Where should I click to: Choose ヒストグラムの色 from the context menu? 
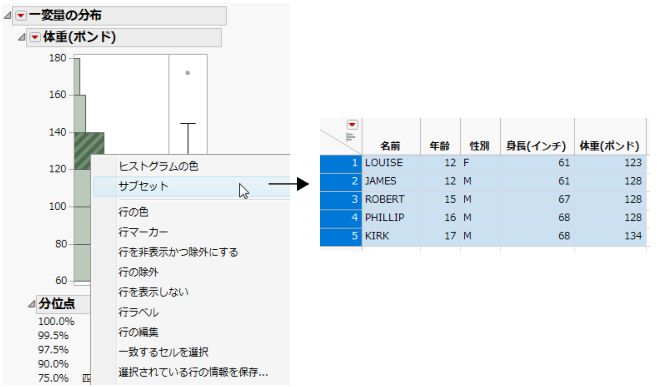158,166
